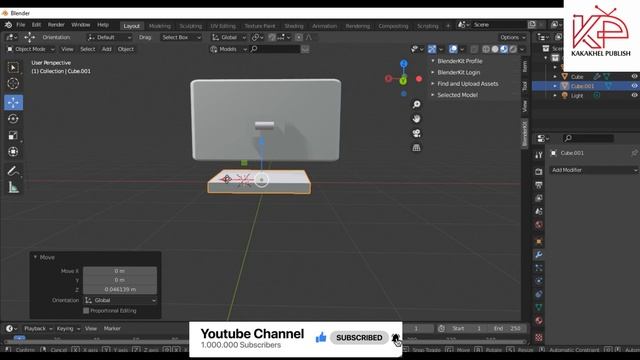
Task: Expand the Find and Upload Assets panel
Action: click(x=468, y=84)
